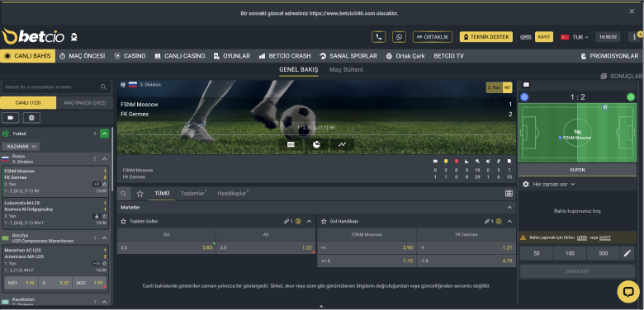
Task: Select Üst 3.5 odds at 3.83
Action: point(166,247)
